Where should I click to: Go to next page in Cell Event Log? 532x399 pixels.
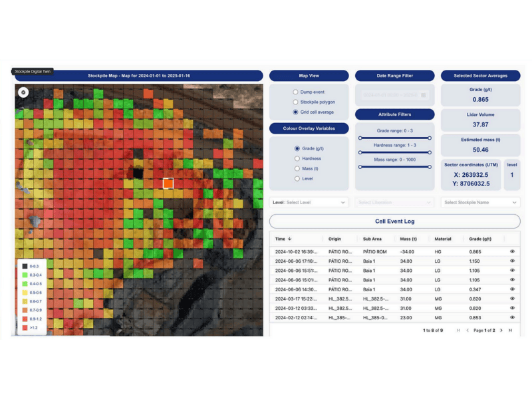pos(501,330)
